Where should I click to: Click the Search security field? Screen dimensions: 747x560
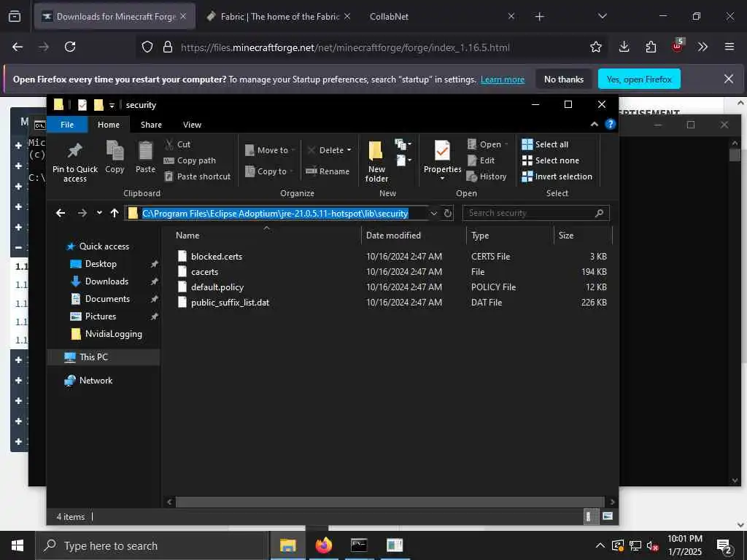pyautogui.click(x=536, y=213)
